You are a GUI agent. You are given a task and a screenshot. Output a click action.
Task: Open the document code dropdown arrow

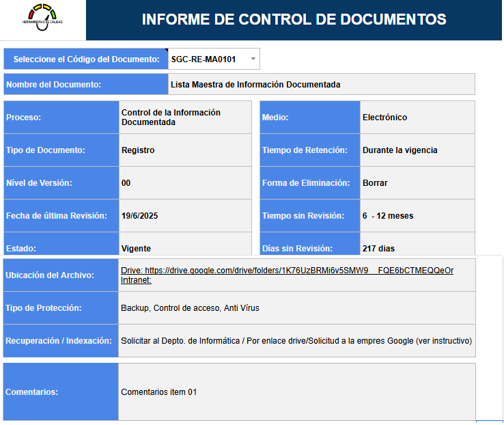pos(253,59)
